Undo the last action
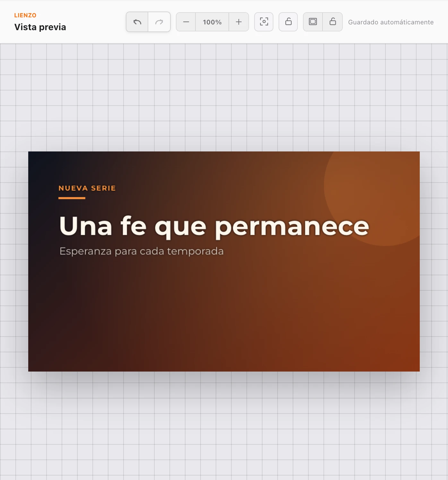Screen dimensions: 448x480 click(x=137, y=22)
